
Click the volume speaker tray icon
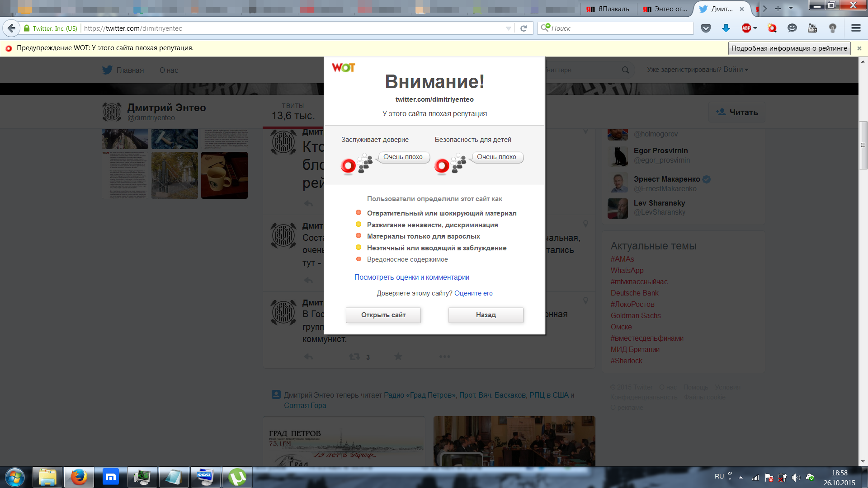796,478
